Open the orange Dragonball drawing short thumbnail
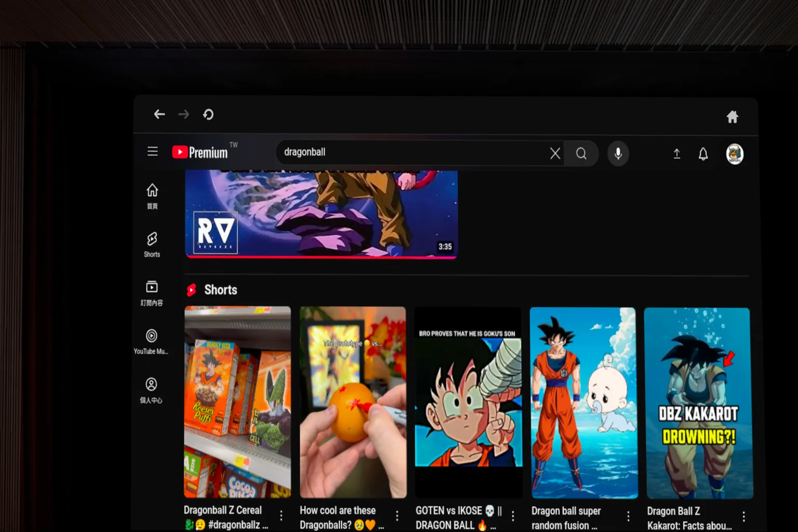Screen dimensions: 798x532 point(353,403)
